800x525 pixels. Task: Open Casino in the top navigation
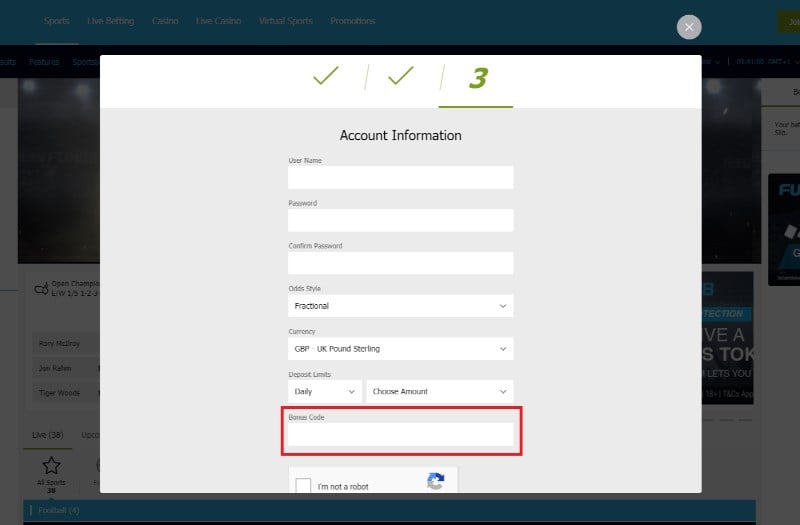(x=165, y=21)
